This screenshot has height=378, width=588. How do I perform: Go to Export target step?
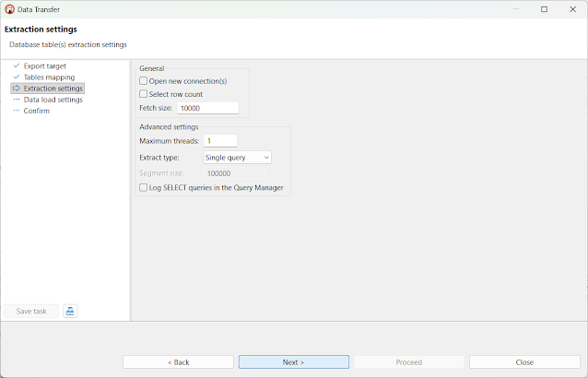click(44, 66)
